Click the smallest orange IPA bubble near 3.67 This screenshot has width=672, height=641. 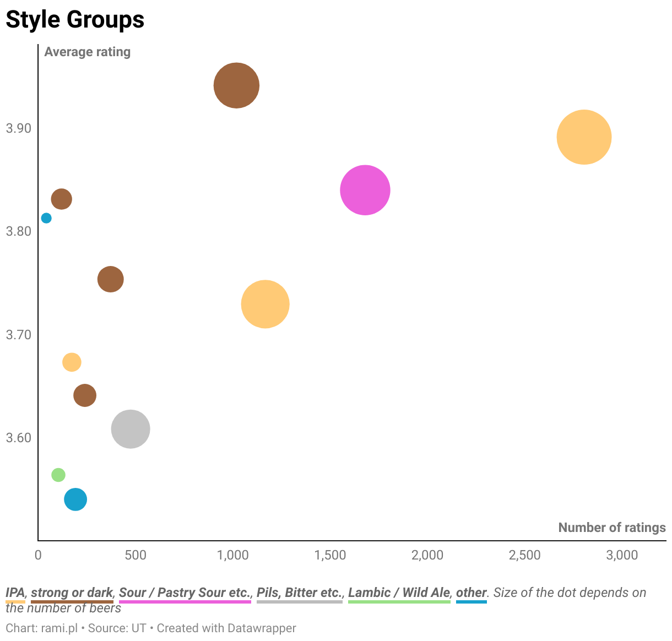click(x=72, y=362)
